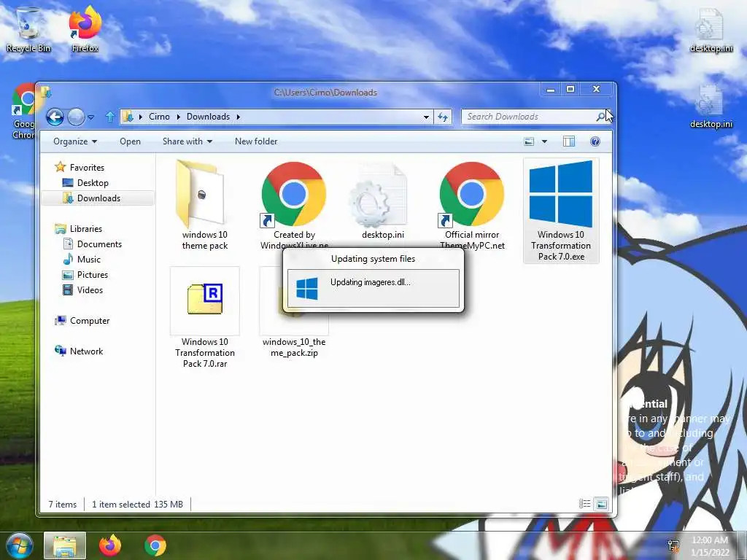Open the Recycle Bin desktop icon
The height and width of the screenshot is (560, 747).
(28, 29)
